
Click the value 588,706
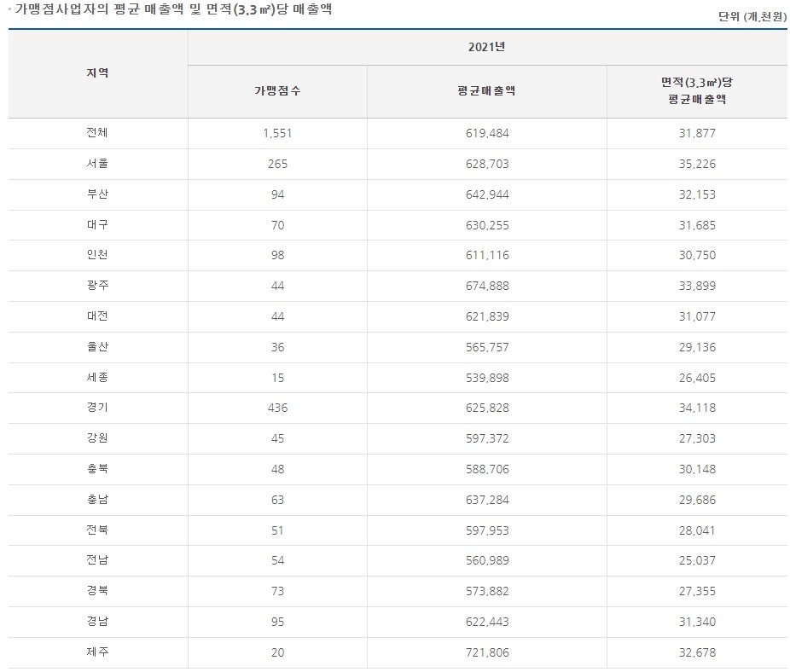point(487,470)
